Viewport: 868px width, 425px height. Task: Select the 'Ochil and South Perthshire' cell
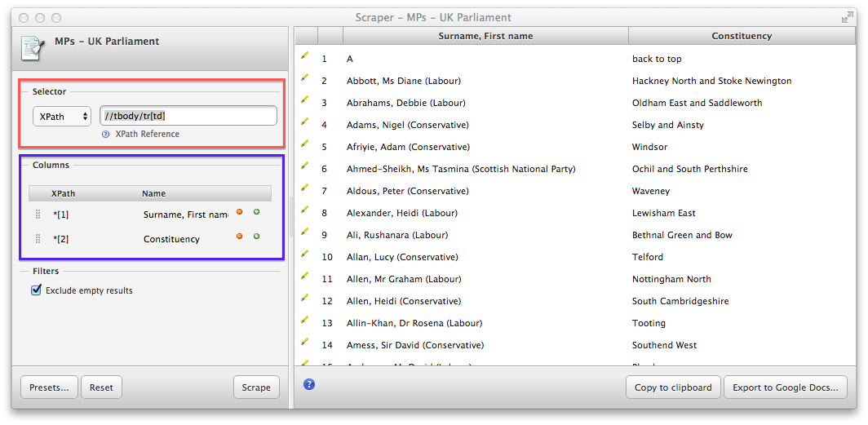(690, 169)
